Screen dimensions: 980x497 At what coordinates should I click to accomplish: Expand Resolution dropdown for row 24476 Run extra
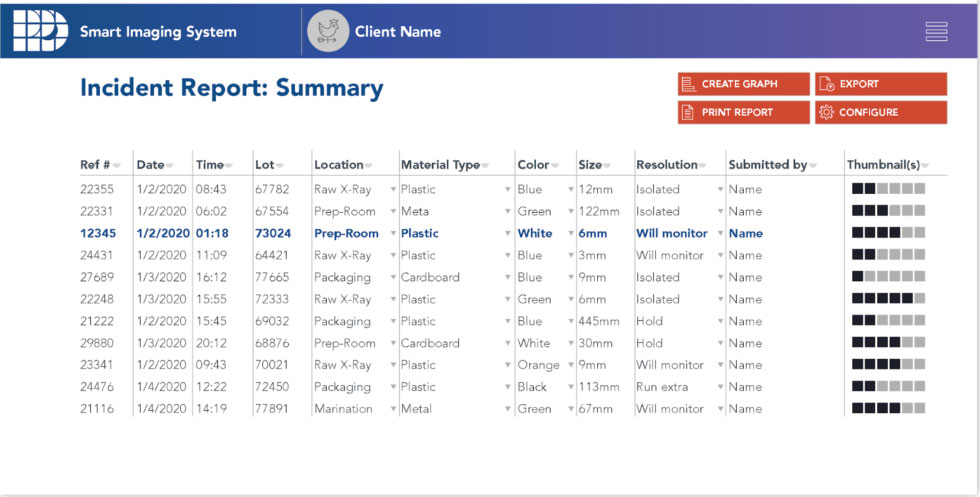(x=720, y=387)
